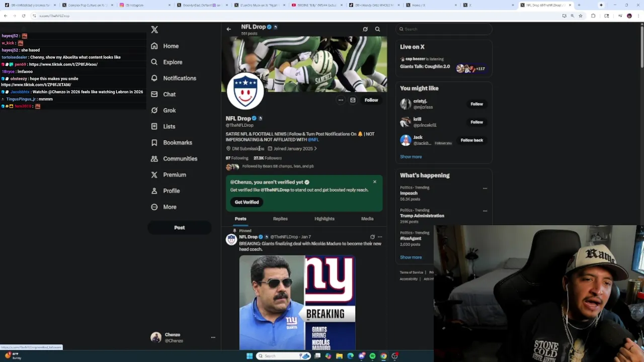Dismiss the verification promo banner
Screen dimensions: 644x362
click(x=374, y=182)
